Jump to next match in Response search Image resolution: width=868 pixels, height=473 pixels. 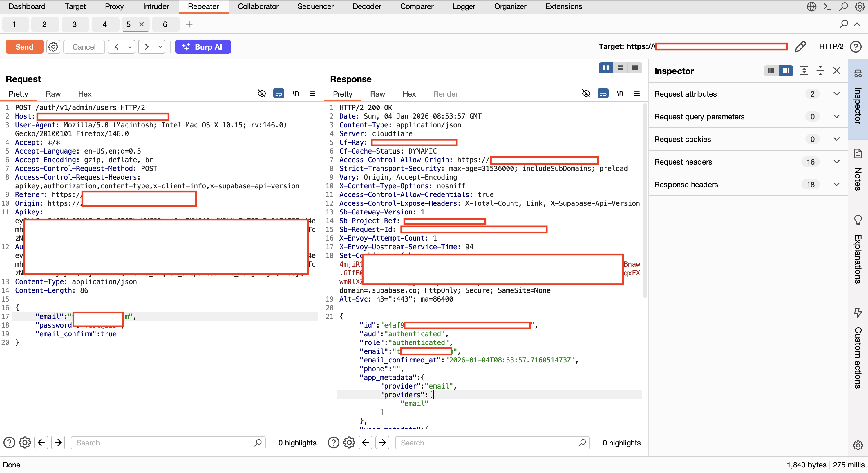point(382,443)
